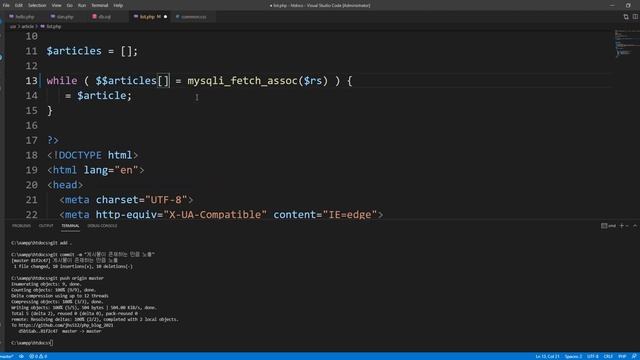Click the 'article' breadcrumb segment
The height and width of the screenshot is (360, 640).
point(27,27)
